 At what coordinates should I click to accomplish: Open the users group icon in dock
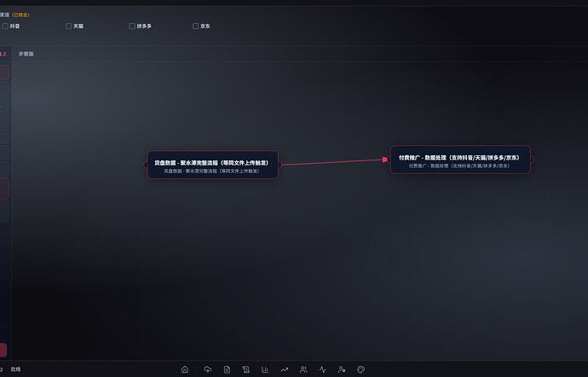click(x=303, y=369)
